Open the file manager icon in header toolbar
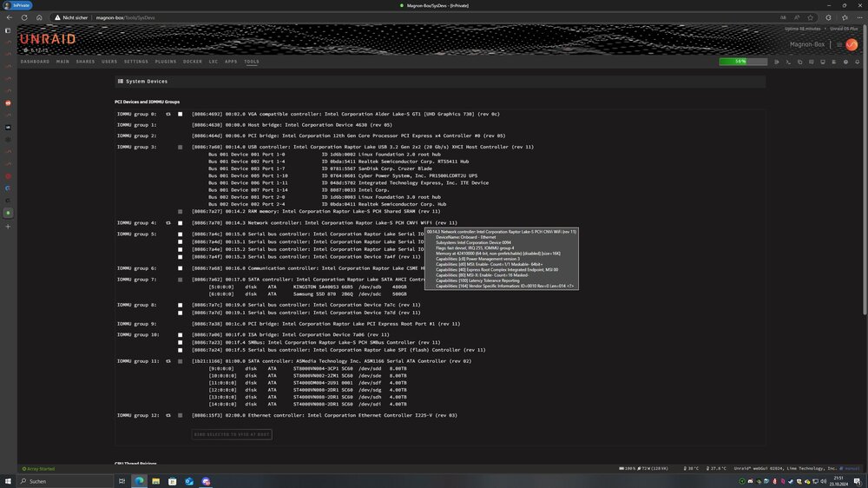The image size is (868, 488). coord(800,62)
